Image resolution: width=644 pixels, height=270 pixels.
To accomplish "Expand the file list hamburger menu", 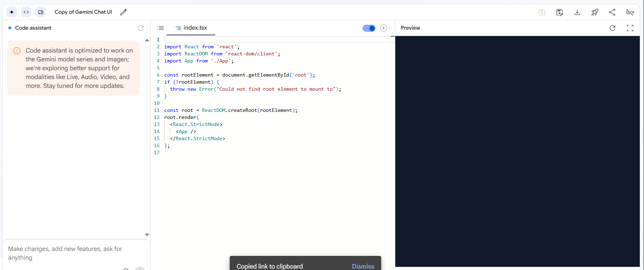I will click(x=161, y=28).
